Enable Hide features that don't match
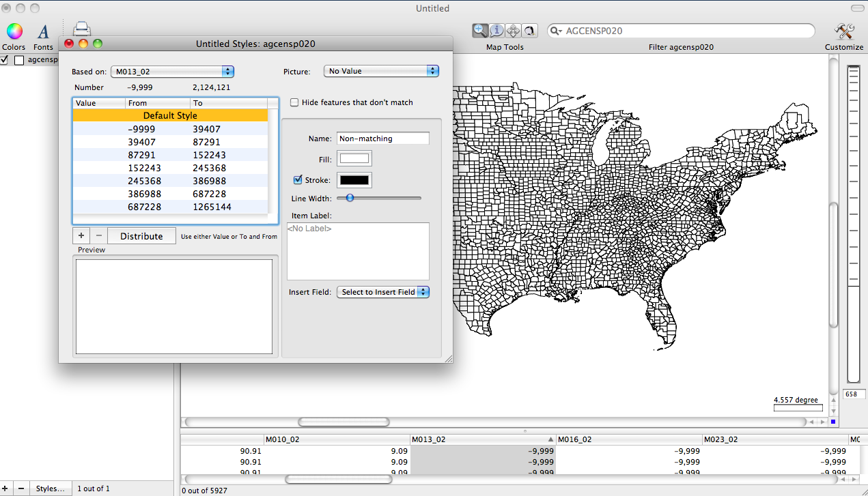The width and height of the screenshot is (868, 496). tap(294, 102)
